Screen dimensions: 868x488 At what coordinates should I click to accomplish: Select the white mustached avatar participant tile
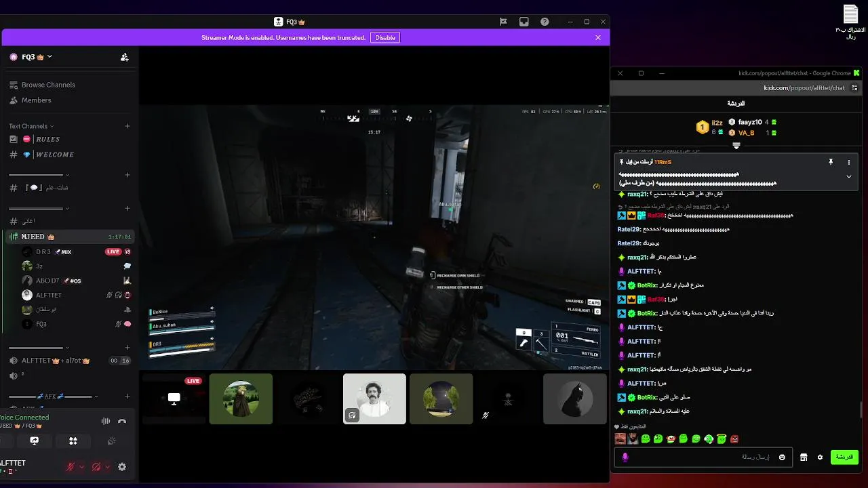[x=374, y=399]
